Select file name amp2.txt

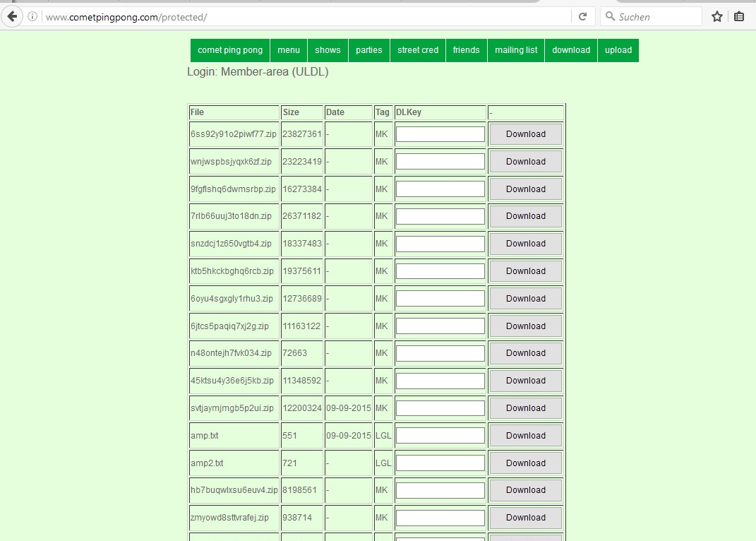[207, 463]
